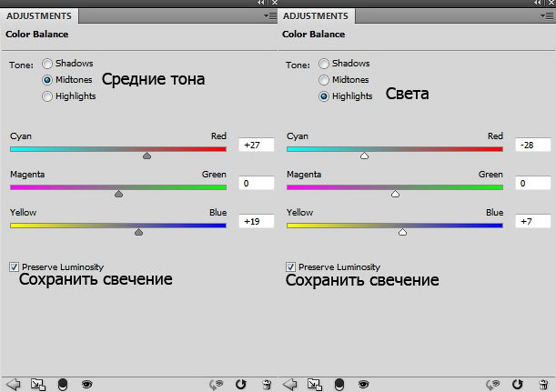Click the +27 Cyan-Red value field
556x392 pixels.
(x=257, y=145)
